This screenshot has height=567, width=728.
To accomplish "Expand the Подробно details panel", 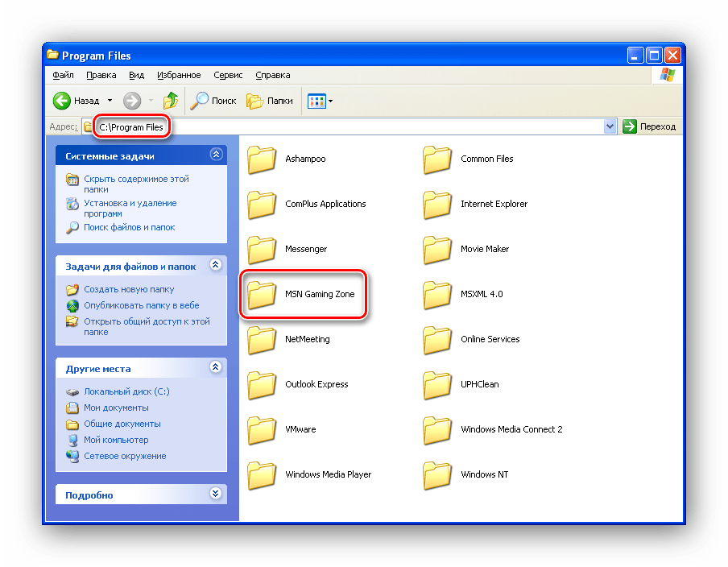I will point(215,494).
